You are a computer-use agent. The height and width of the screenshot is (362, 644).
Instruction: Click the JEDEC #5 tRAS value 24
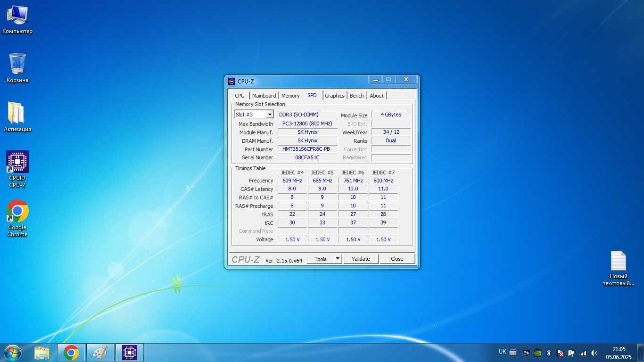[x=322, y=214]
